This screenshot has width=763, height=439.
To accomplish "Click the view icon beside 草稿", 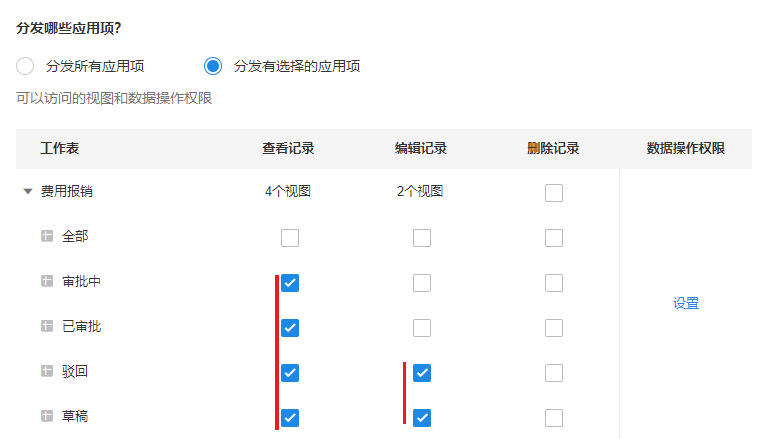I will pos(46,416).
